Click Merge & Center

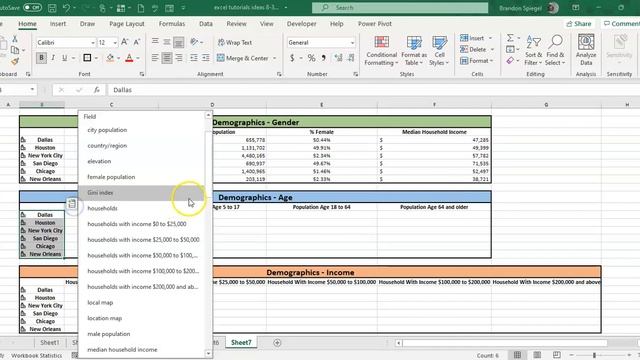pyautogui.click(x=243, y=58)
